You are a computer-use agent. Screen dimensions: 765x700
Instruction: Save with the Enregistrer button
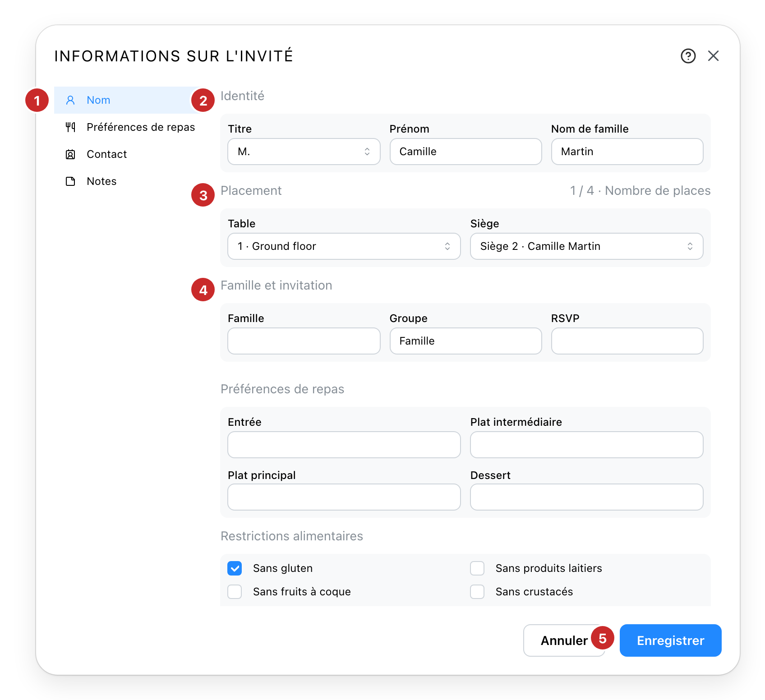671,640
